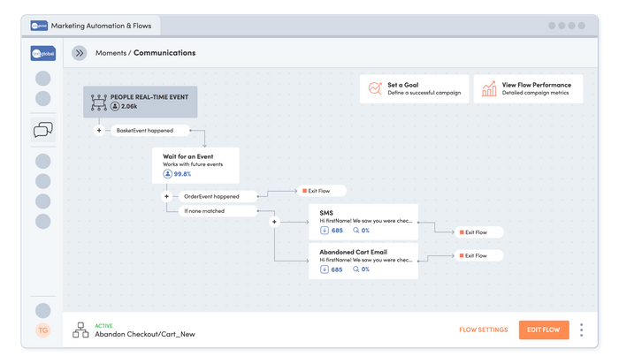The width and height of the screenshot is (619, 364).
Task: Select the People Real-Time Event node
Action: point(141,102)
